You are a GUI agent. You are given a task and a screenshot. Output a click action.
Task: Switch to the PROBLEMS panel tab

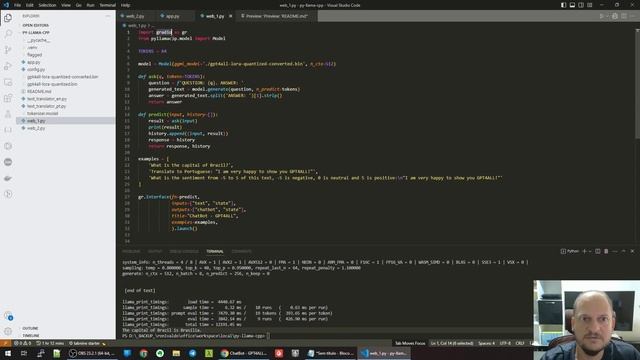[131, 251]
